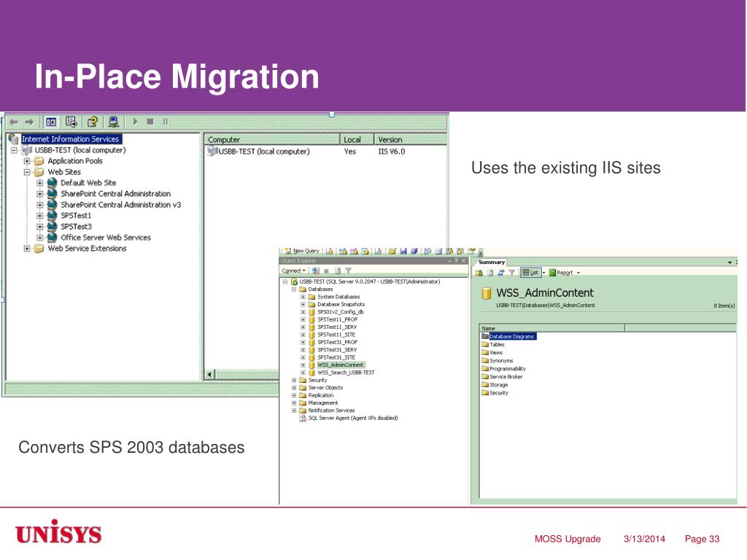The width and height of the screenshot is (747, 560).
Task: Open the Help icon in IIS toolbar
Action: pyautogui.click(x=93, y=122)
